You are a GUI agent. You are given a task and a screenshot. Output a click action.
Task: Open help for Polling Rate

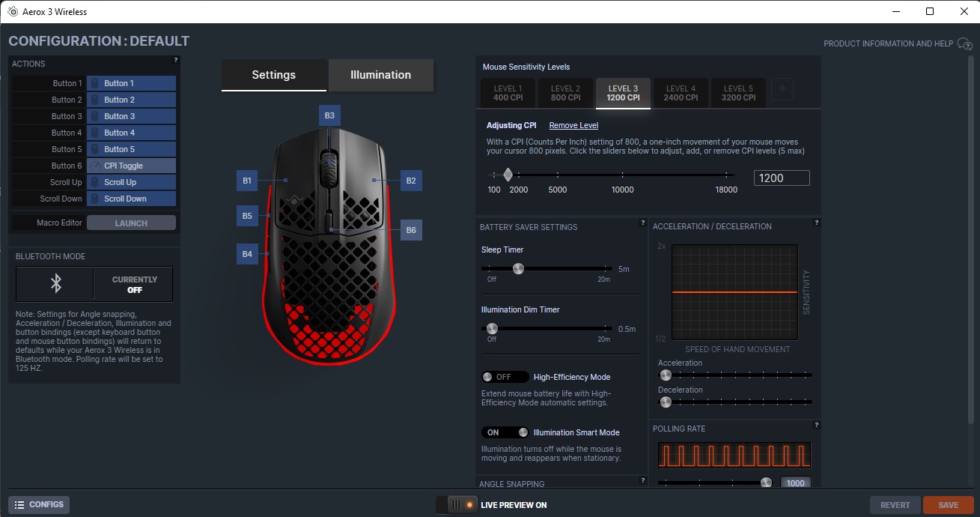point(817,426)
